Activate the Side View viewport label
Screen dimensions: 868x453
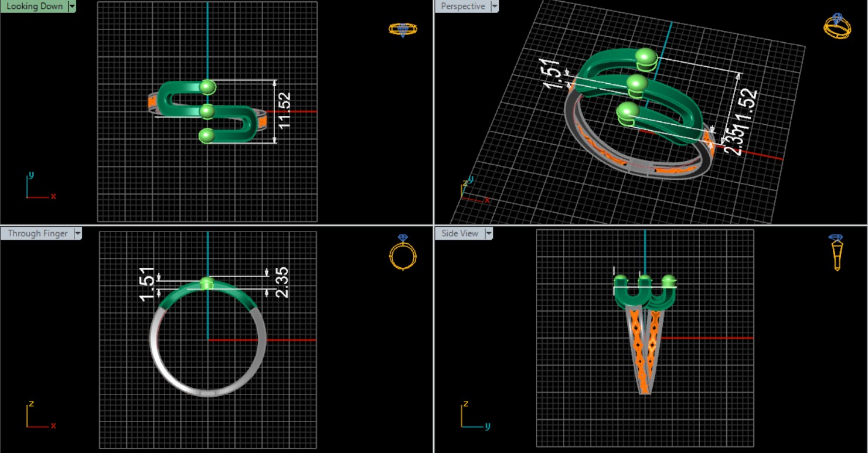[459, 234]
